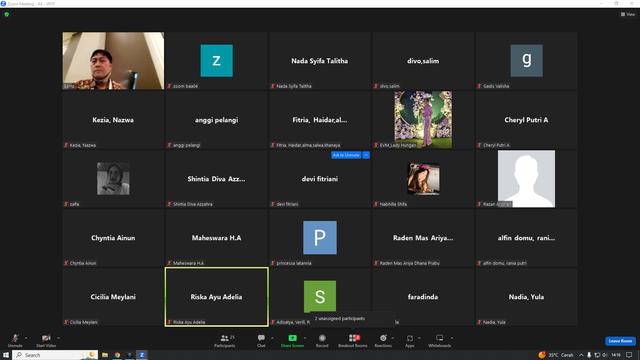Click Shintia Diva Azzahra participant tile
The width and height of the screenshot is (640, 360).
tap(217, 179)
